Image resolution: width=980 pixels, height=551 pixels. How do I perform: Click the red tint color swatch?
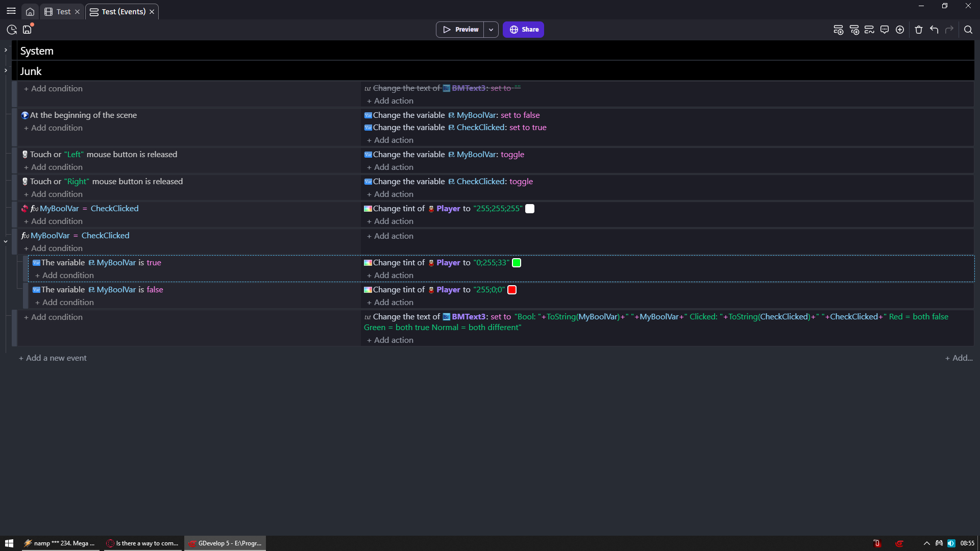tap(512, 290)
